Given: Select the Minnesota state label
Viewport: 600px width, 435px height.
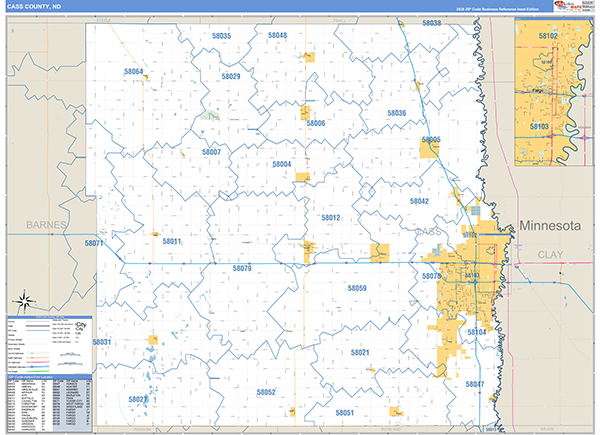Looking at the screenshot, I should pos(550,227).
